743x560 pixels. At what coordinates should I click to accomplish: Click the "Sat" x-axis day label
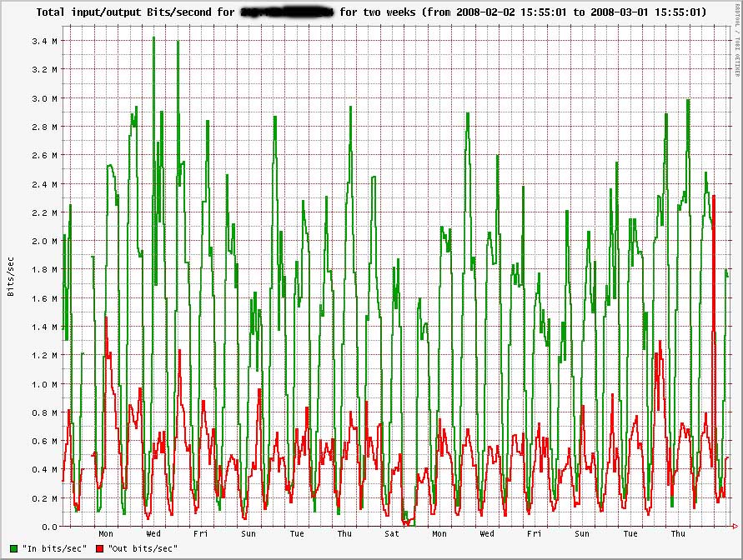click(392, 534)
